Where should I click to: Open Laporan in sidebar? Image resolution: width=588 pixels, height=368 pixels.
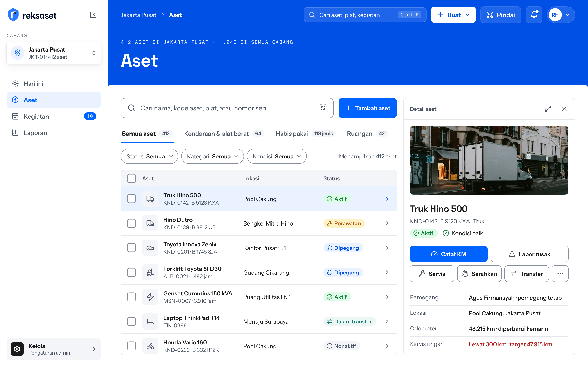(x=54, y=133)
